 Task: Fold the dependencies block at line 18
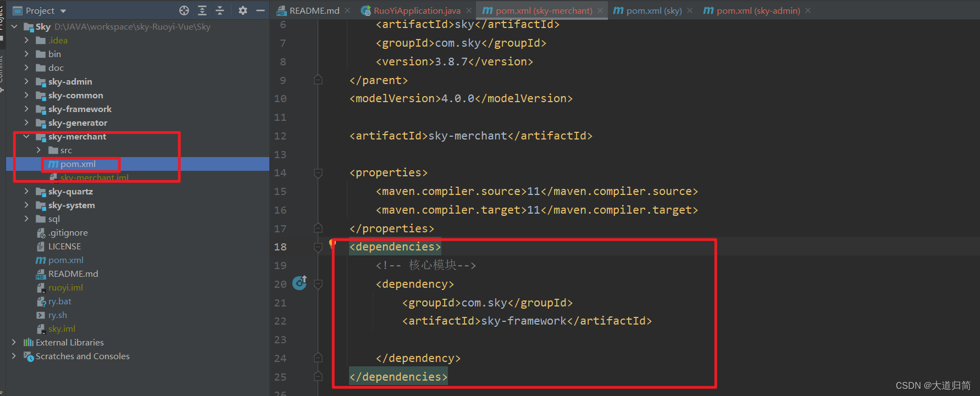pos(318,247)
